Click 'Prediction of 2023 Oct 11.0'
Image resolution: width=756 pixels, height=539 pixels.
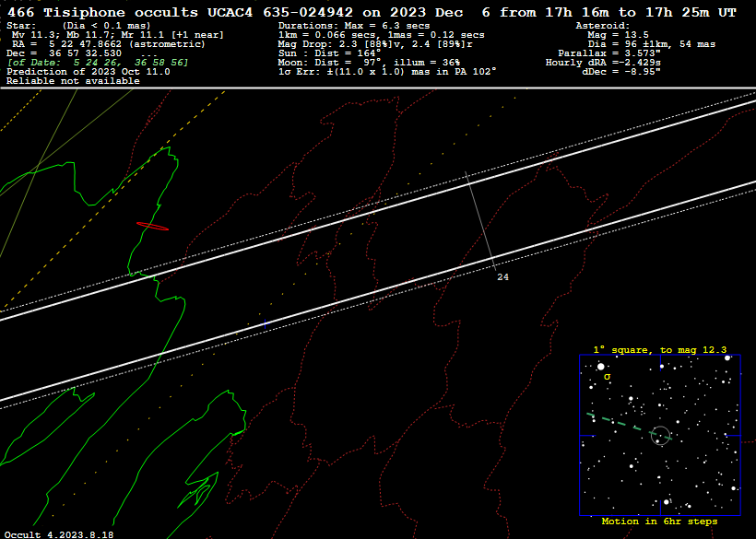(x=89, y=72)
